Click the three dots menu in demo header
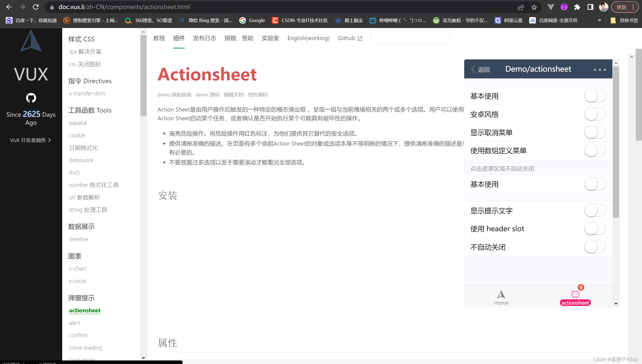Viewport: 642px width, 364px height. [600, 70]
